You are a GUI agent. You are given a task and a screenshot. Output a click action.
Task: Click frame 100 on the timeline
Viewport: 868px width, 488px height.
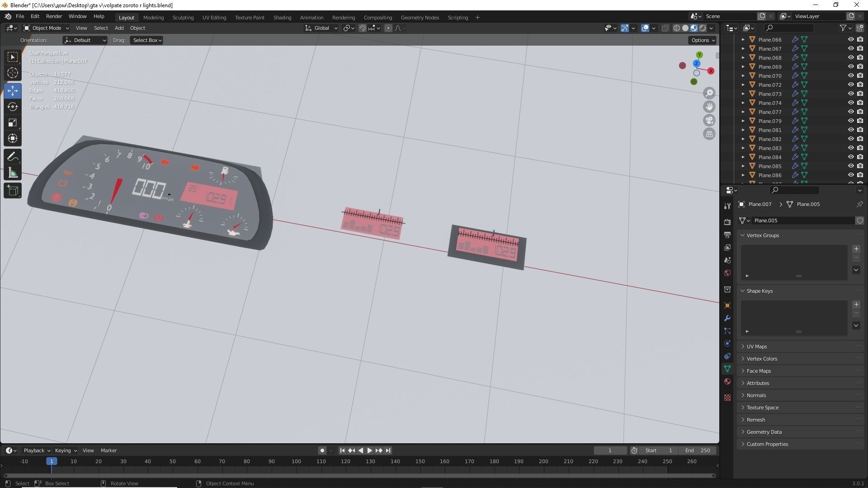[x=296, y=462]
